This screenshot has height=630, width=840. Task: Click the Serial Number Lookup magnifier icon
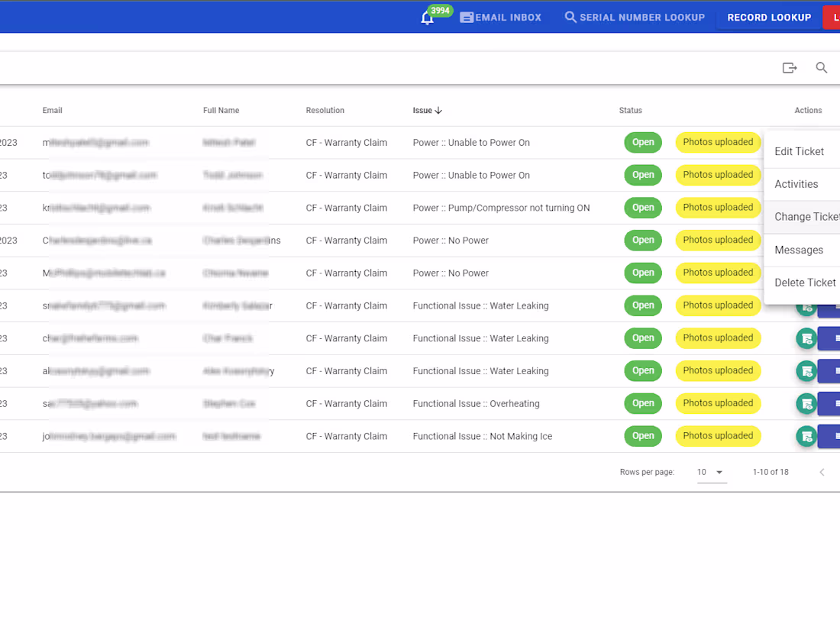coord(570,17)
